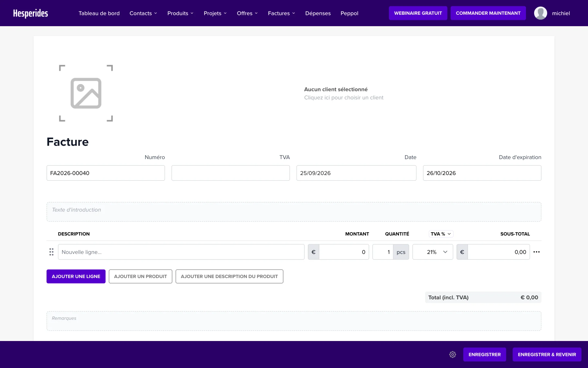588x368 pixels.
Task: Click the pcs unit label
Action: pos(401,252)
